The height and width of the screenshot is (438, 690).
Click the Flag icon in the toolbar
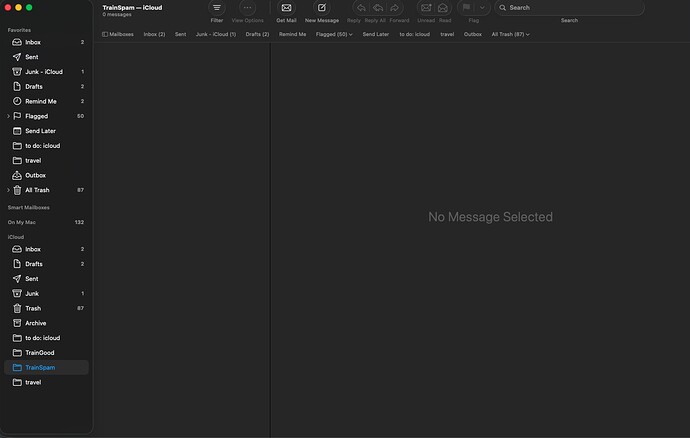[465, 8]
